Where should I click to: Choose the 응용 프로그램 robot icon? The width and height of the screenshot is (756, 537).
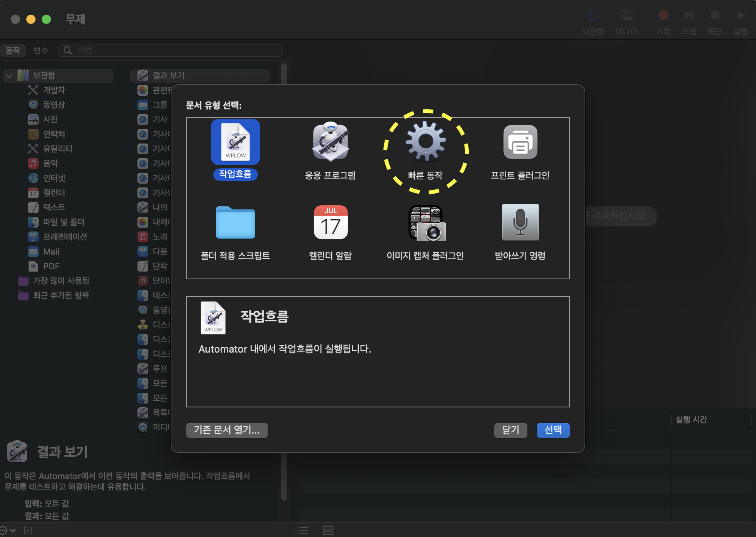331,142
